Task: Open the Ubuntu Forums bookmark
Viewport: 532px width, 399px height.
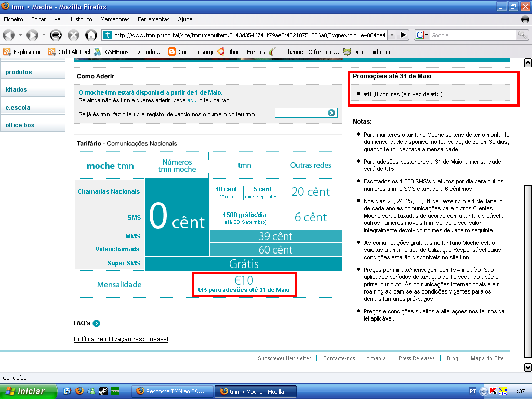Action: [241, 52]
